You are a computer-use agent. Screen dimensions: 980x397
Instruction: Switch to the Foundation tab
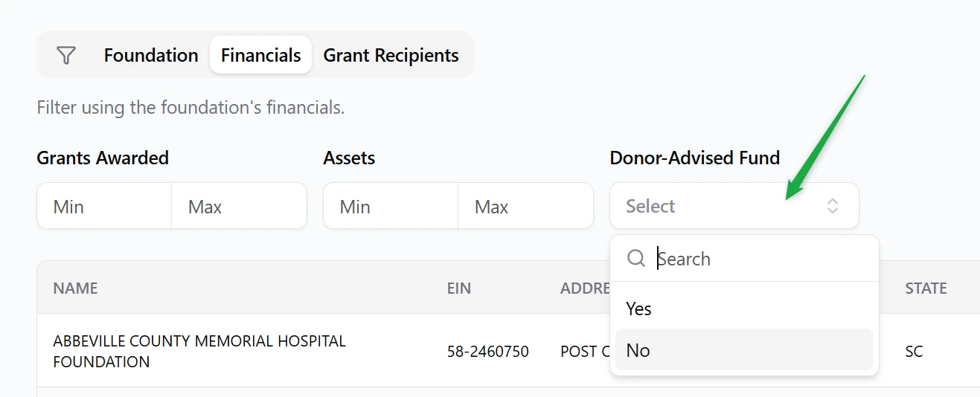(151, 56)
